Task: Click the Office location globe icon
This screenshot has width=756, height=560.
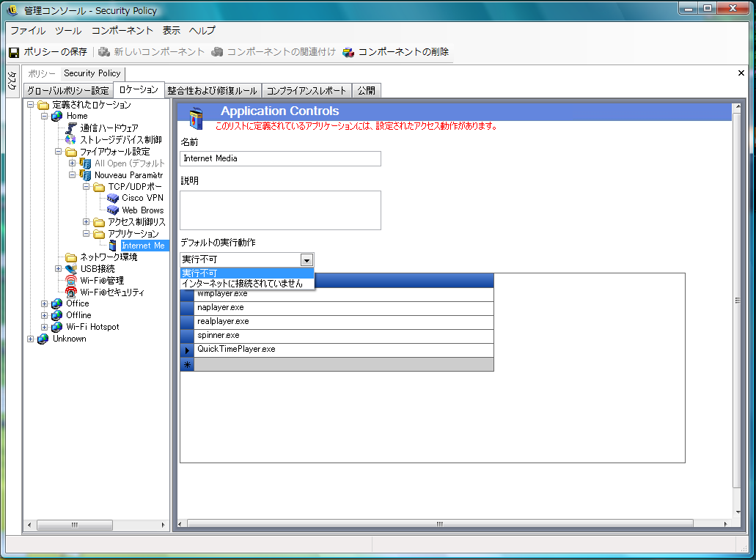Action: pos(57,303)
